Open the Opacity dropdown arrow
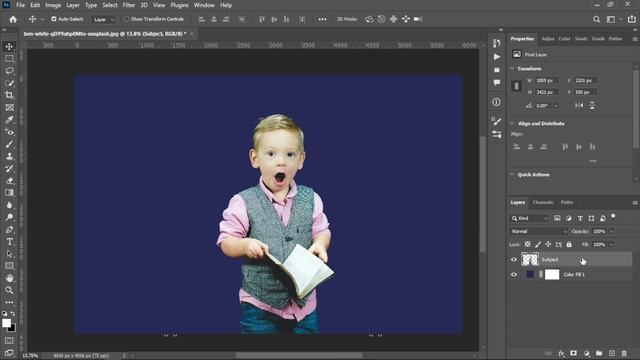 coord(611,231)
